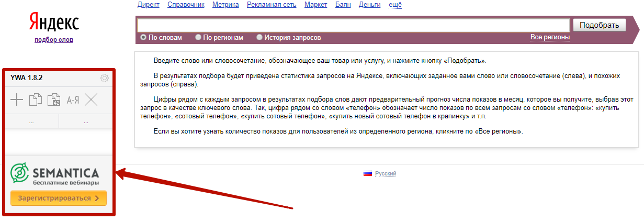Click the "Зарегистрироваться" banner button
The height and width of the screenshot is (221, 644).
point(58,198)
